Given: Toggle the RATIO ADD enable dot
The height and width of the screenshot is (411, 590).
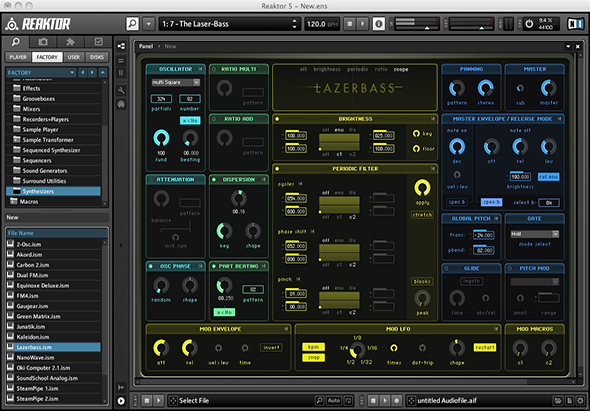Looking at the screenshot, I should 214,119.
